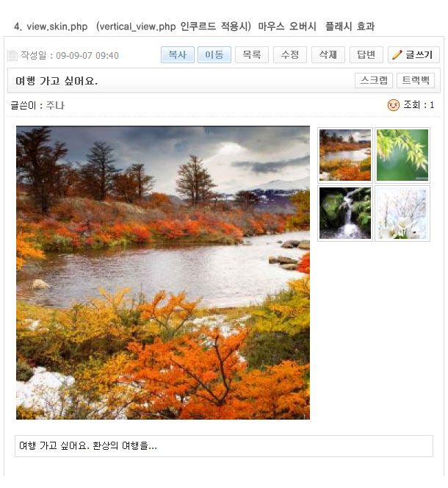Screen dimensions: 448x488
Task: Click the large autumn landscape image
Action: point(163,273)
